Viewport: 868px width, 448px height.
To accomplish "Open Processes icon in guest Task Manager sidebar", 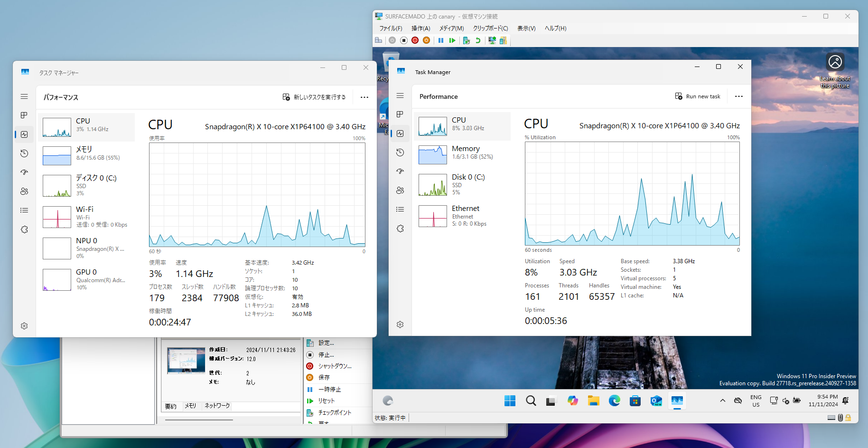I will (x=400, y=114).
